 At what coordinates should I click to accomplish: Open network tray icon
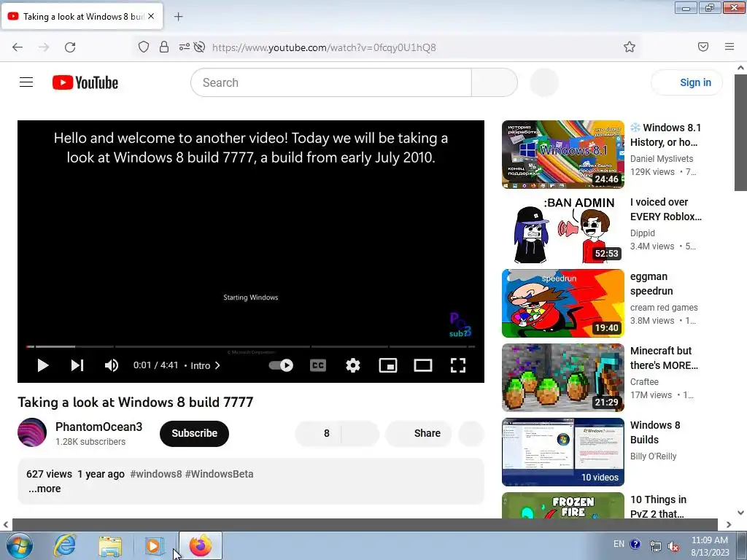[x=656, y=546]
